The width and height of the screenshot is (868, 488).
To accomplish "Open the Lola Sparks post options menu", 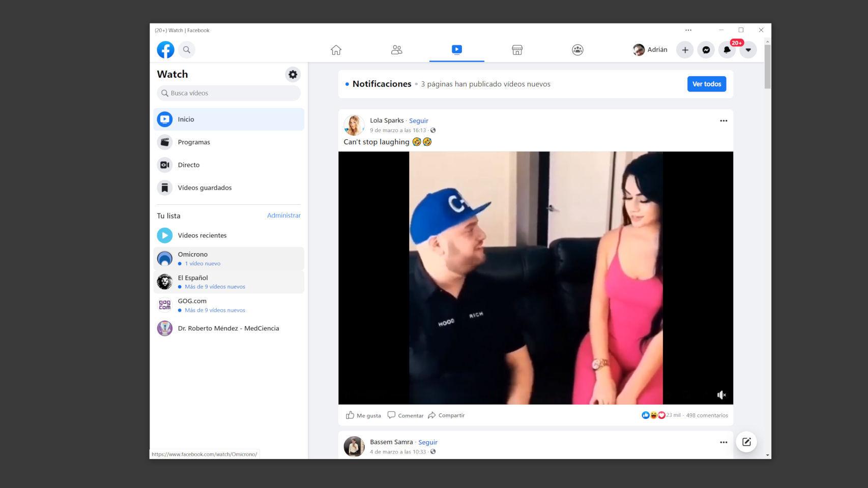I will (724, 120).
